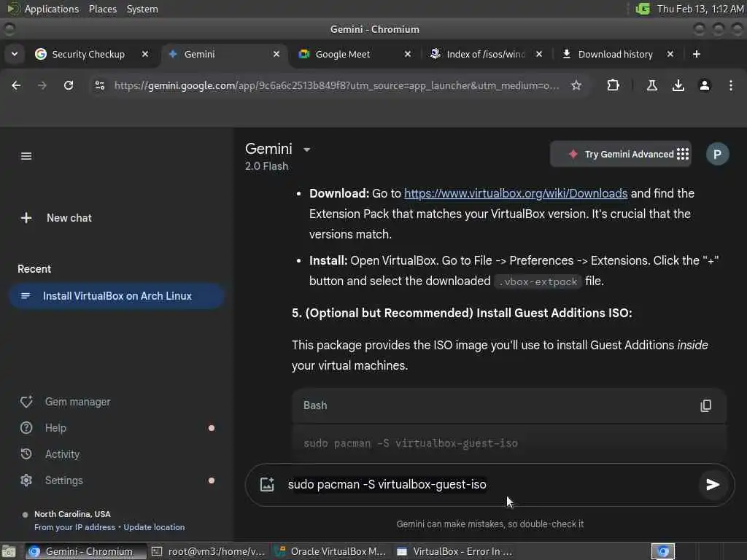Click the browser forward arrow
Image resolution: width=747 pixels, height=560 pixels.
[42, 86]
